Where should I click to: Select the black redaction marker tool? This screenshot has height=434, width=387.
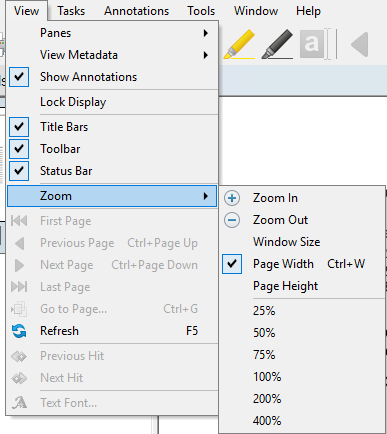[277, 44]
